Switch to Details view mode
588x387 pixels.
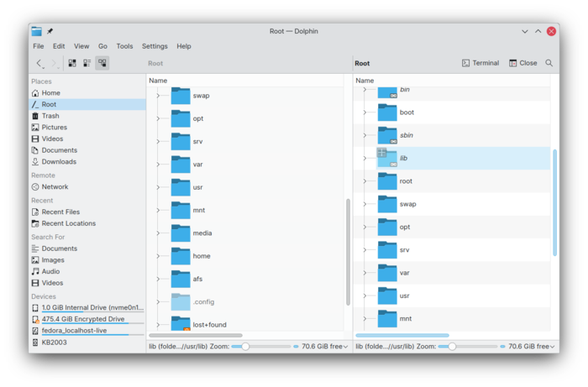point(102,63)
